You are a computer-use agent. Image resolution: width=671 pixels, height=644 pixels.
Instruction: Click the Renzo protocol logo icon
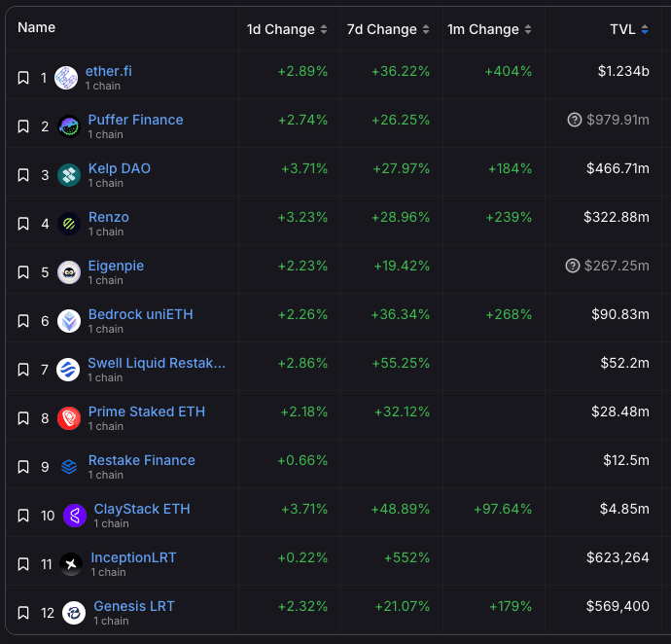coord(69,224)
